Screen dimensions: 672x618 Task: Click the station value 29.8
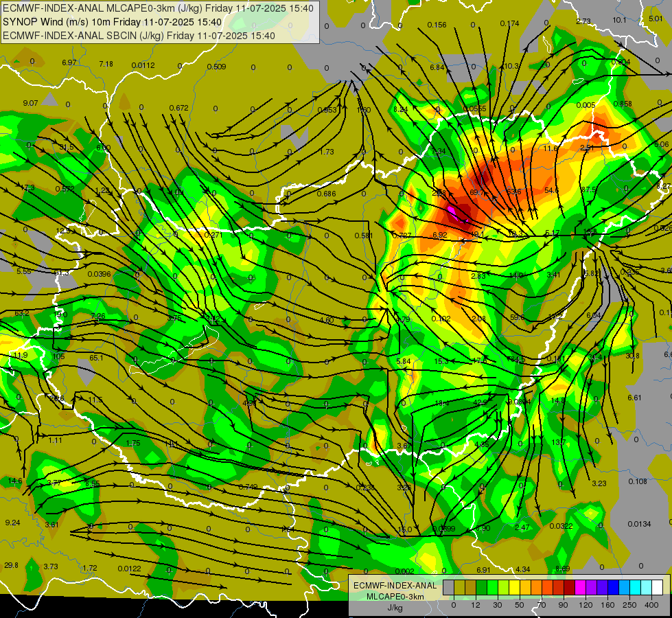click(x=11, y=565)
